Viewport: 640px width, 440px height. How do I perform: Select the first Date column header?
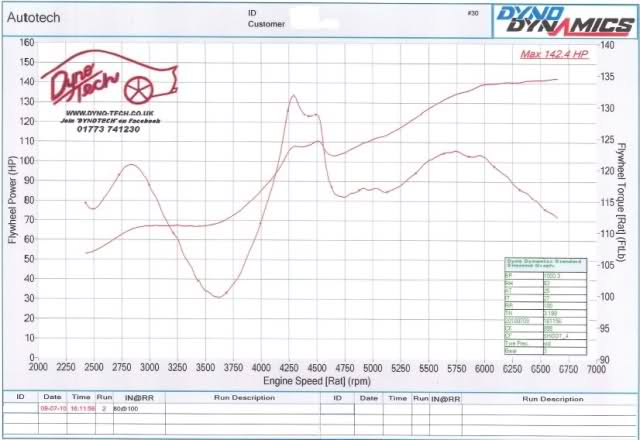(51, 398)
